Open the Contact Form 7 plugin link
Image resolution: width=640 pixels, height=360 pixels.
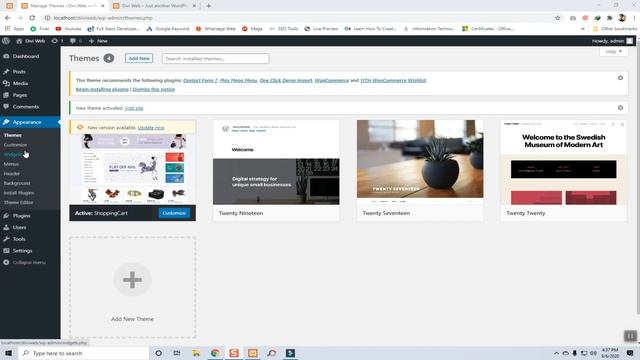(x=200, y=80)
